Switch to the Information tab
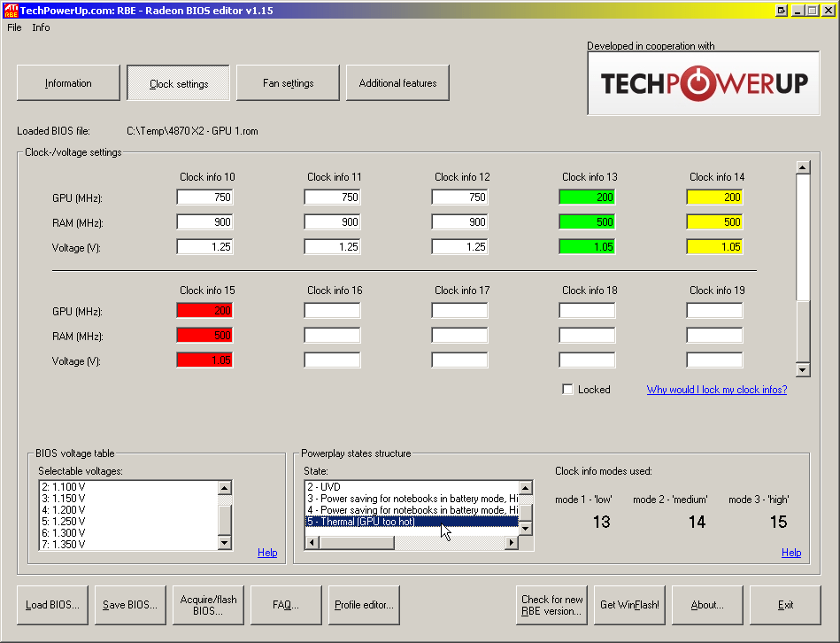Image resolution: width=840 pixels, height=643 pixels. (x=68, y=82)
